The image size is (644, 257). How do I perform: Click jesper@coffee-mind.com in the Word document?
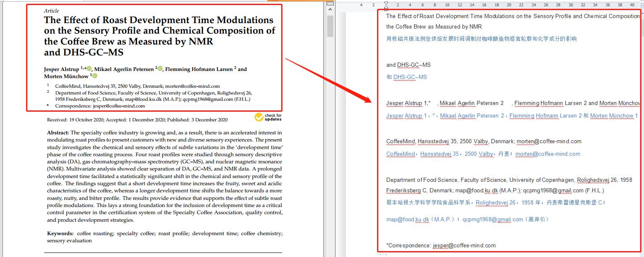(464, 246)
